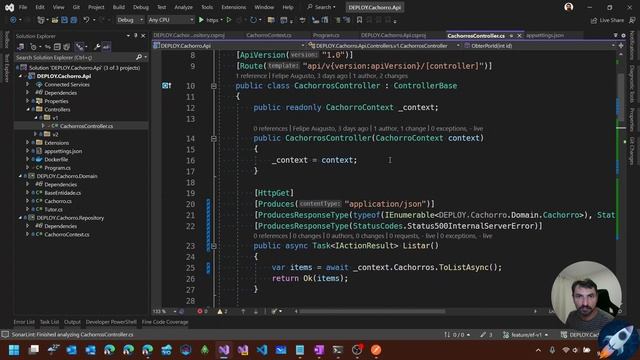
Task: Click the Hot Reload restart icon
Action: (x=253, y=20)
